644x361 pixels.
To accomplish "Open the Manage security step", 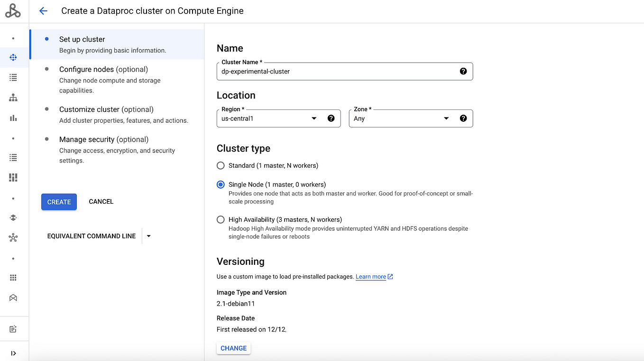I will [103, 140].
